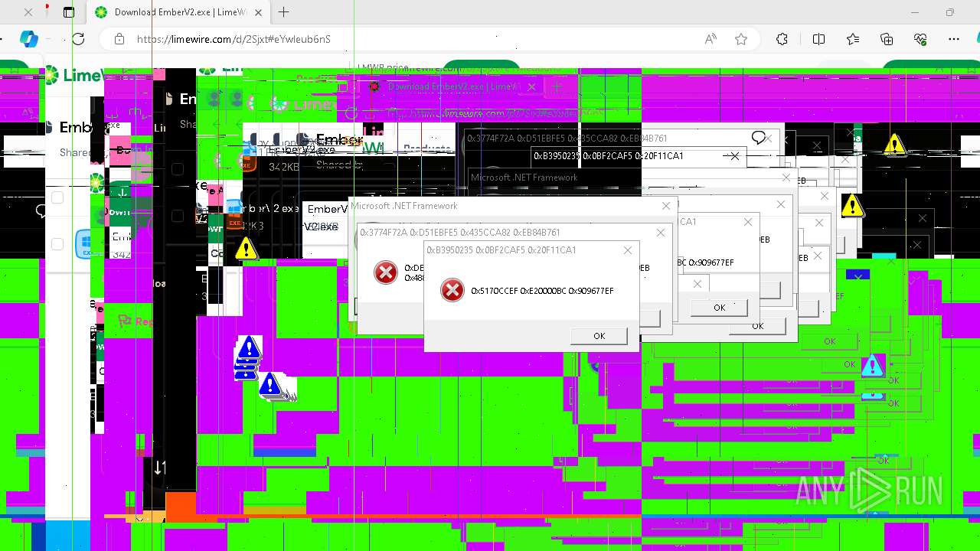Click the LimeWire logo at page top left
The height and width of the screenshot is (551, 980).
click(73, 76)
